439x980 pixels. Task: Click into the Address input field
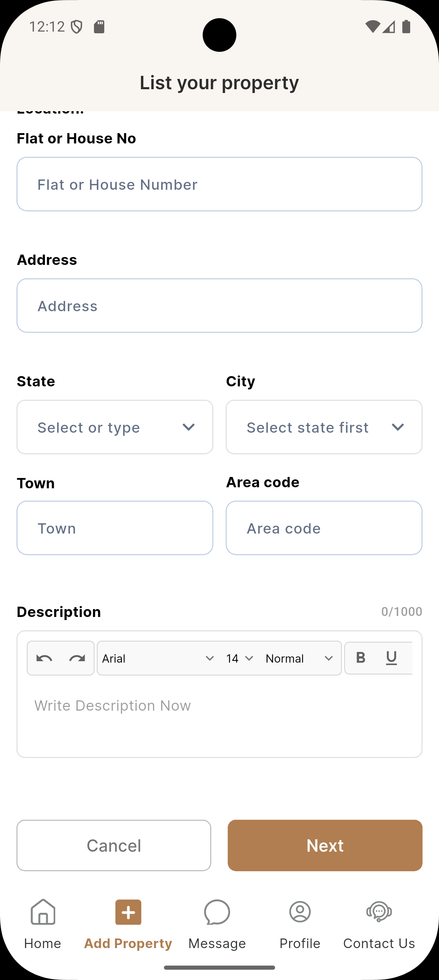tap(219, 306)
